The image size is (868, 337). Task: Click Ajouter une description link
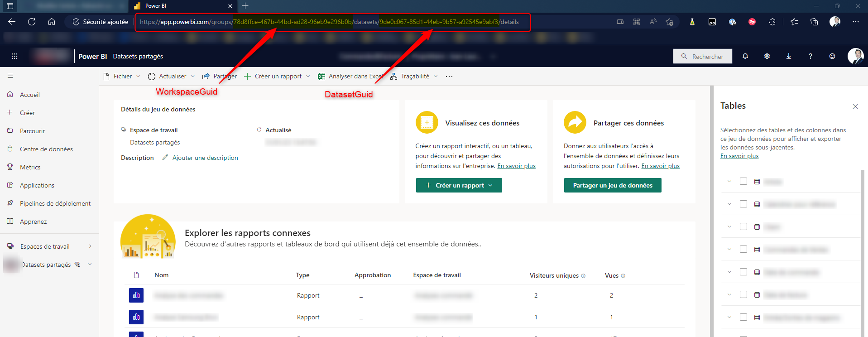tap(205, 158)
